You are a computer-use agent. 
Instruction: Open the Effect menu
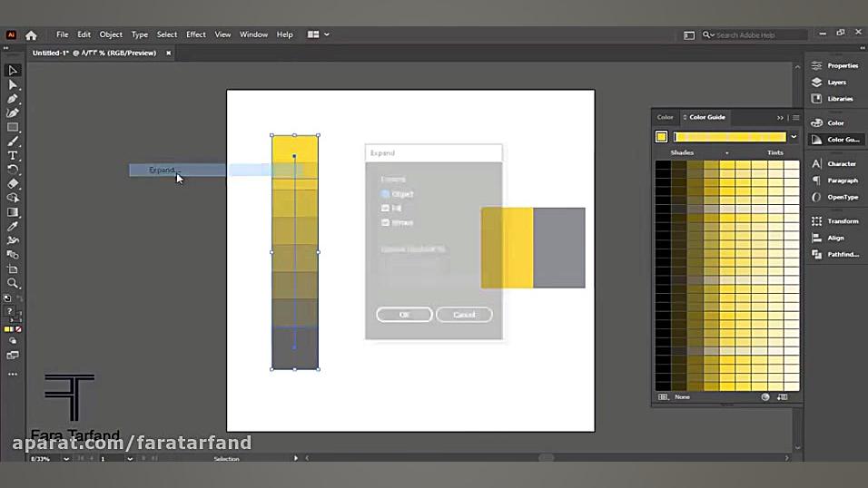tap(196, 34)
